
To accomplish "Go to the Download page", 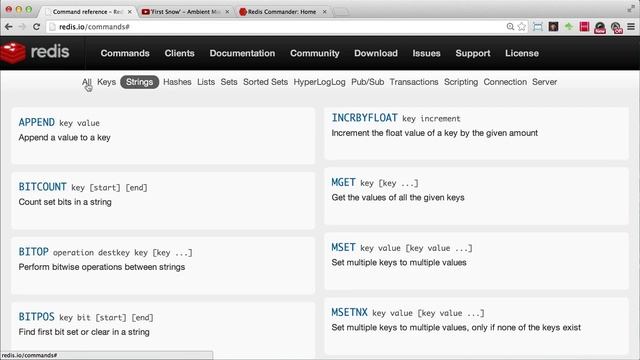I will click(376, 53).
